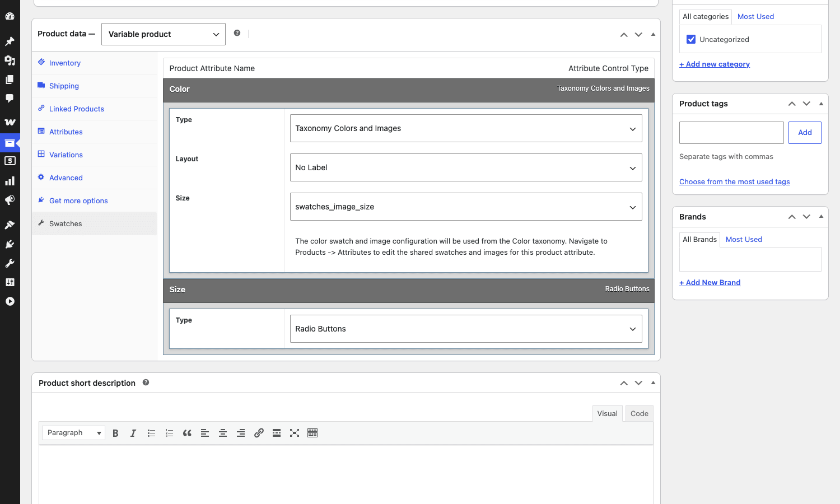Open the Tools wrench icon in sidebar
Viewport: 840px width, 504px height.
tap(10, 263)
